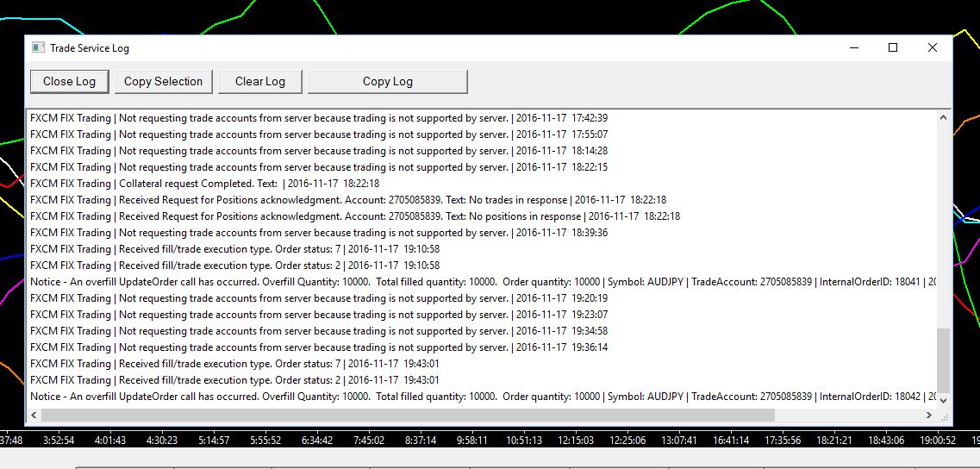Click chart time label 17:35:56

click(x=783, y=441)
